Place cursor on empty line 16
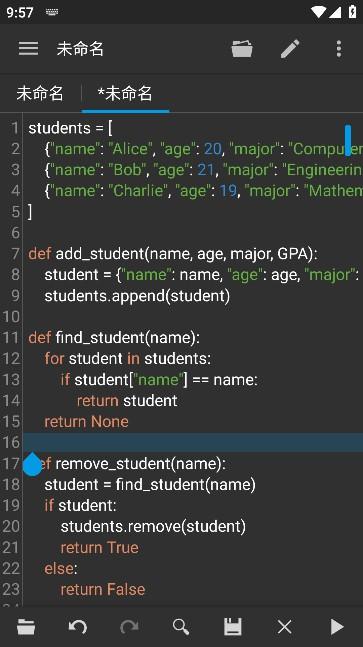 (x=193, y=442)
